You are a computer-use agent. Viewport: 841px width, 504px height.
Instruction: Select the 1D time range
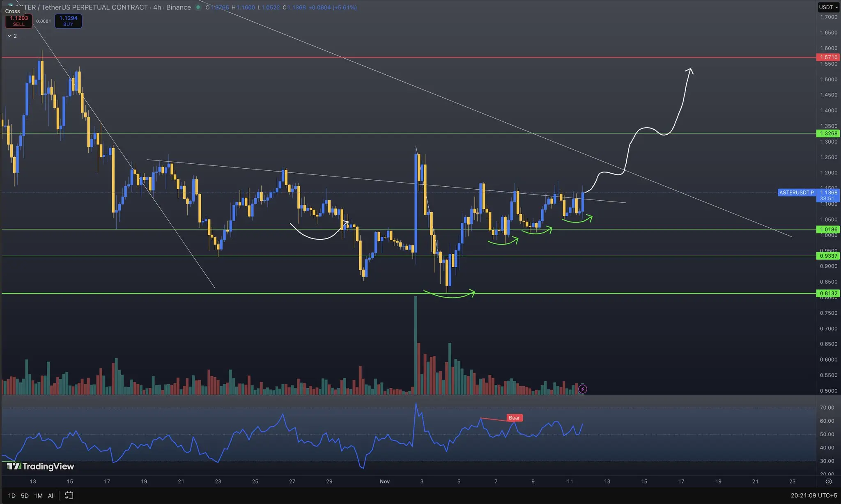point(12,495)
